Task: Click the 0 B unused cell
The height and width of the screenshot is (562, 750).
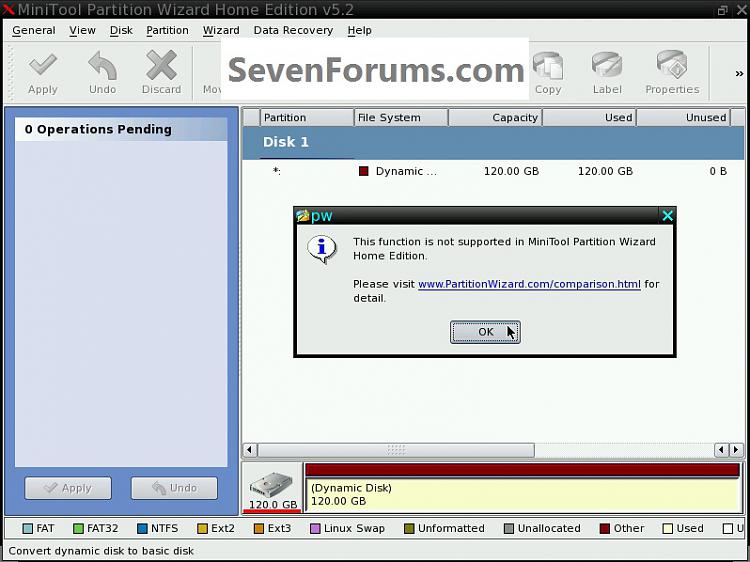Action: (718, 171)
